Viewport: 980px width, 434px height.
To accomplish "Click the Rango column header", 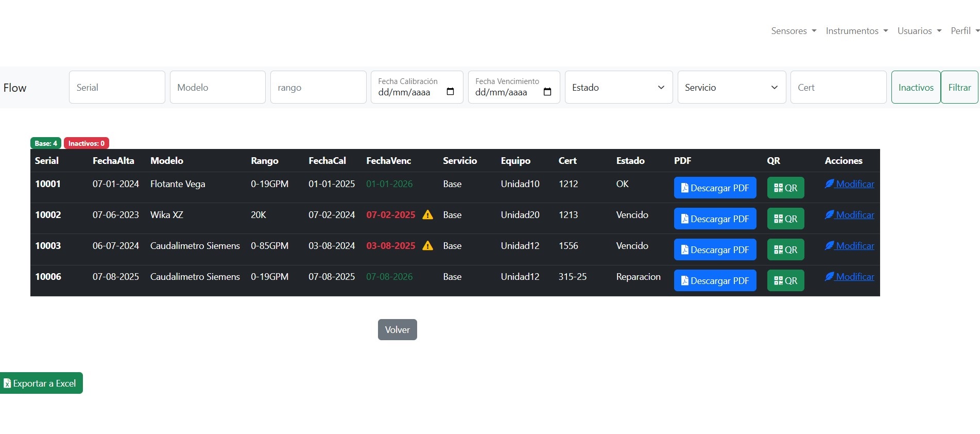I will [265, 160].
